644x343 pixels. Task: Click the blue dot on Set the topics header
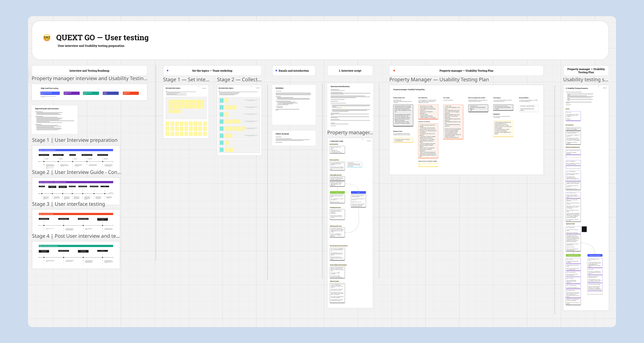pos(168,71)
